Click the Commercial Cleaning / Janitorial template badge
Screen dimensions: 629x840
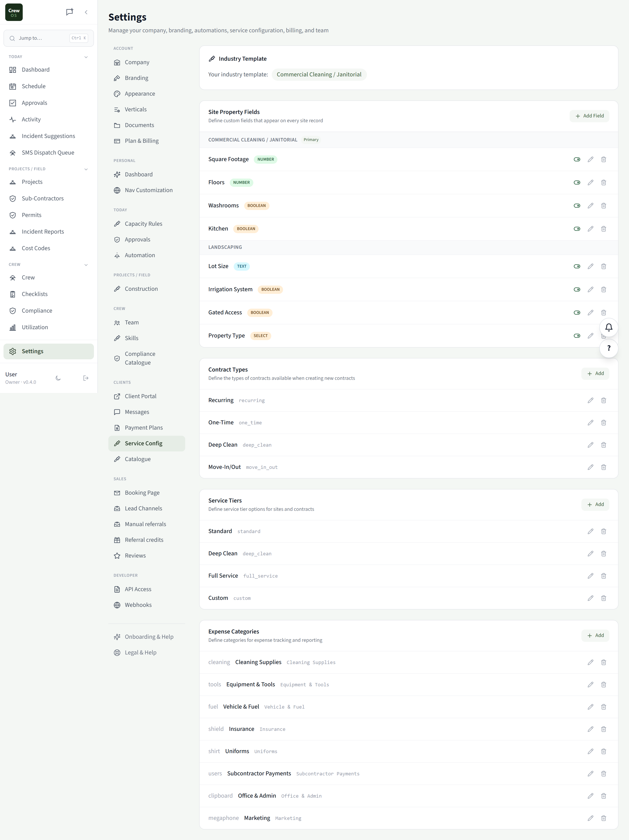319,74
